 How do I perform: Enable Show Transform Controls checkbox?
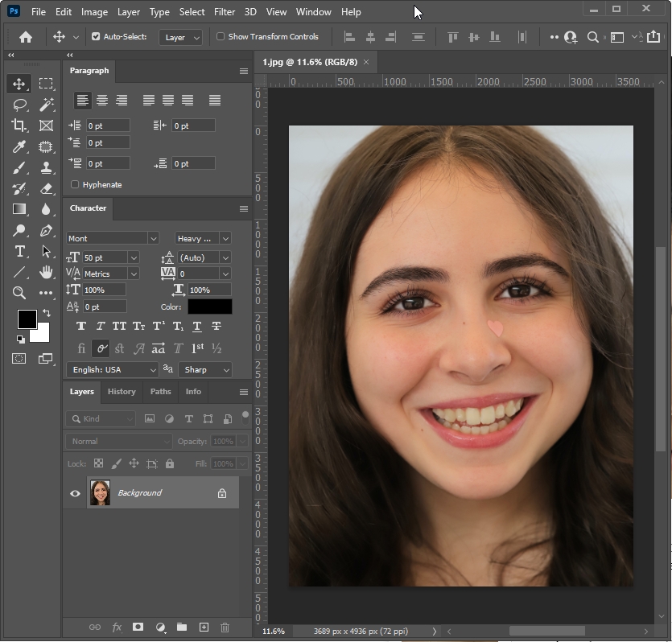221,37
